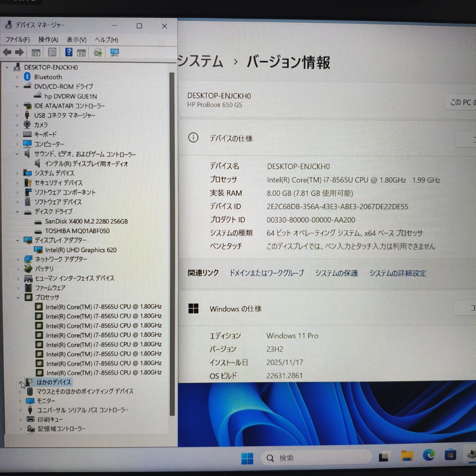Click the taskbar 検索 search box

(316, 458)
